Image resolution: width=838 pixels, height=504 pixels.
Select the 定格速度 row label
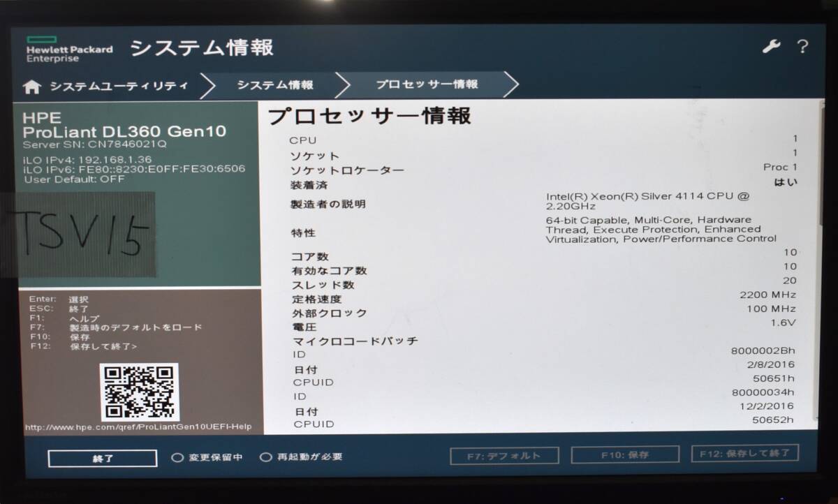[x=316, y=299]
